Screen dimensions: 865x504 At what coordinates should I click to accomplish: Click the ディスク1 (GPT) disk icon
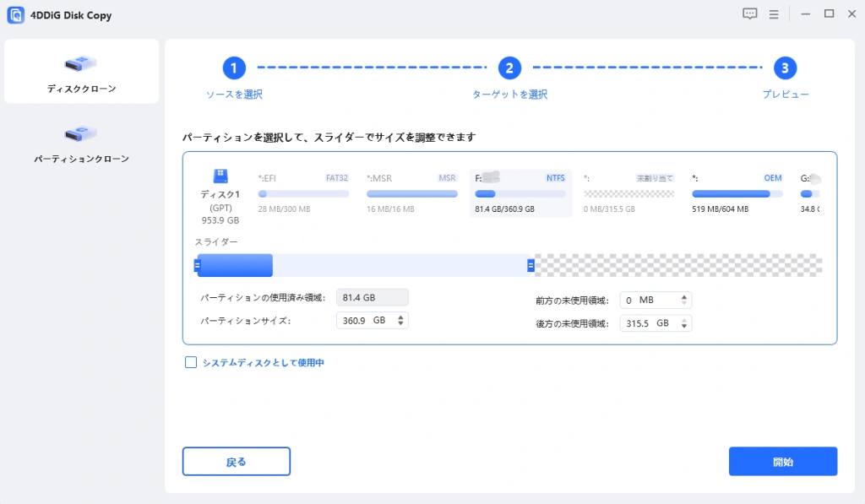click(222, 175)
